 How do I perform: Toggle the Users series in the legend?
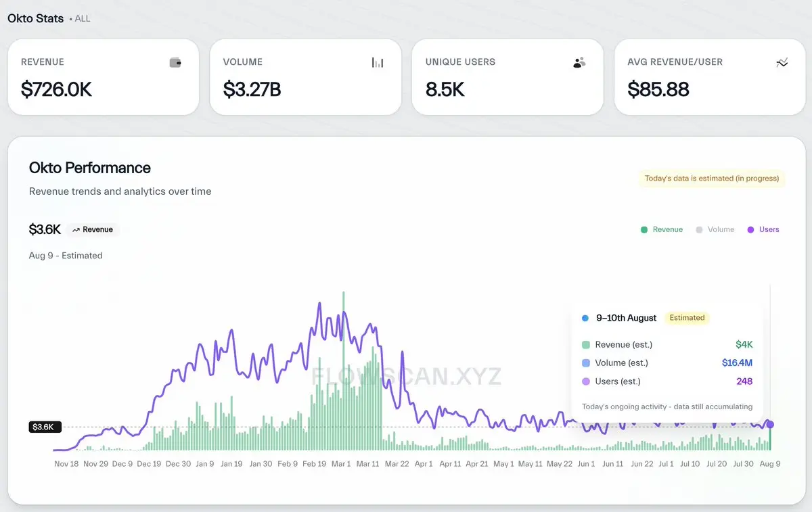(x=763, y=230)
